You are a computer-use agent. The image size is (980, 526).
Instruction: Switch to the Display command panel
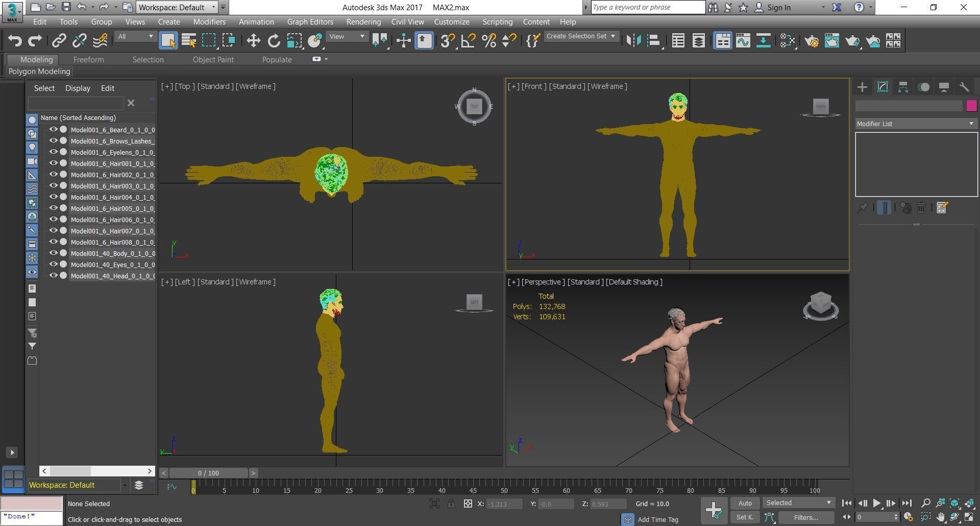944,87
